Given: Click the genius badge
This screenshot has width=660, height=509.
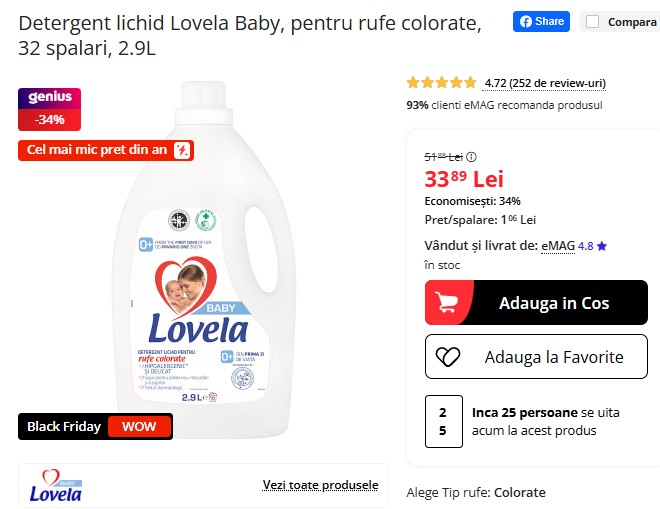Looking at the screenshot, I should (49, 98).
